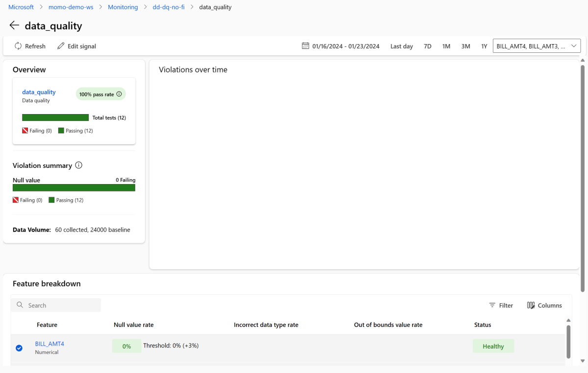Click the green Total tests progress bar
588x373 pixels.
point(55,117)
